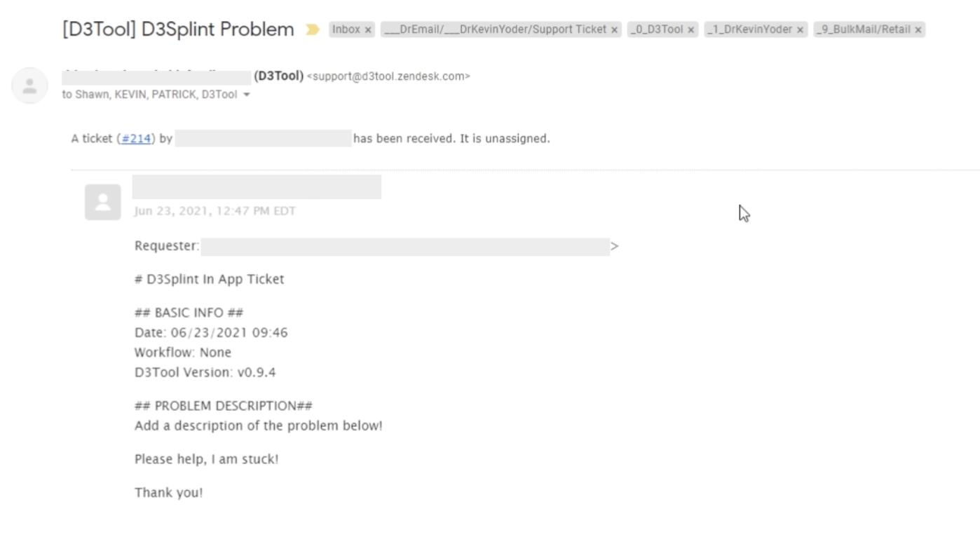980x544 pixels.
Task: Click sender address support@d3tool.zendesk.com
Action: click(x=388, y=76)
